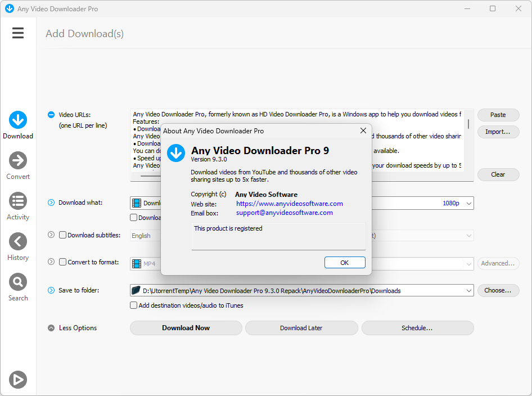Click the Advanced... button
The height and width of the screenshot is (396, 532).
tap(498, 263)
